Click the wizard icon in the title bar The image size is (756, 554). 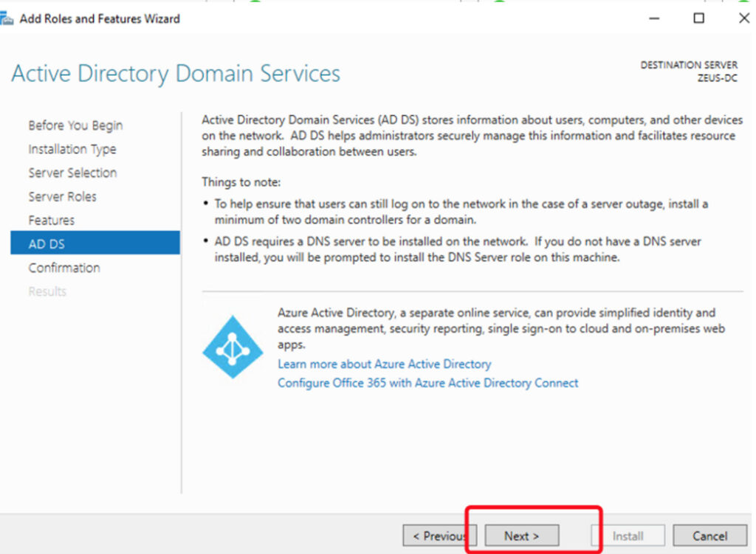click(8, 18)
